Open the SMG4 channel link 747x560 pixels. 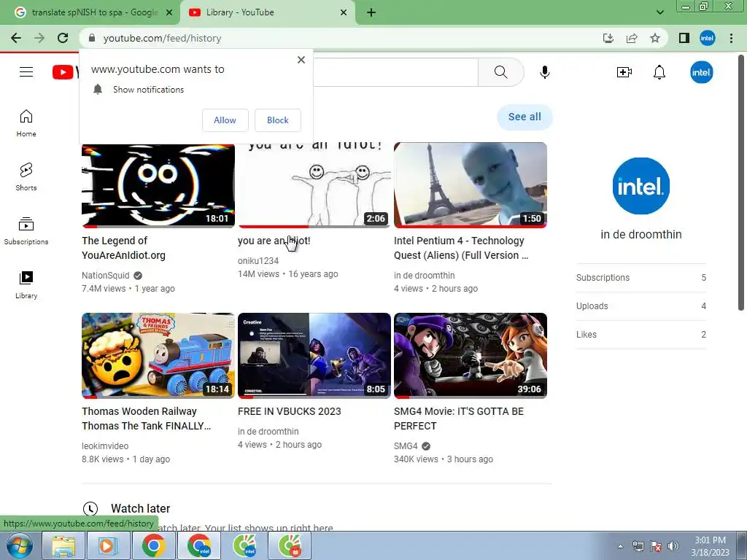coord(406,446)
